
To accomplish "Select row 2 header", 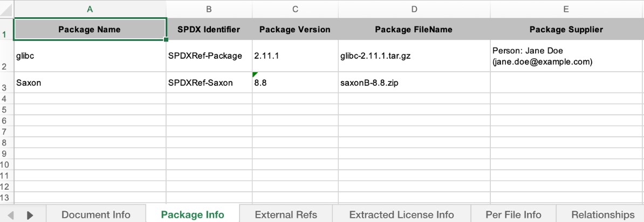I will coord(6,56).
